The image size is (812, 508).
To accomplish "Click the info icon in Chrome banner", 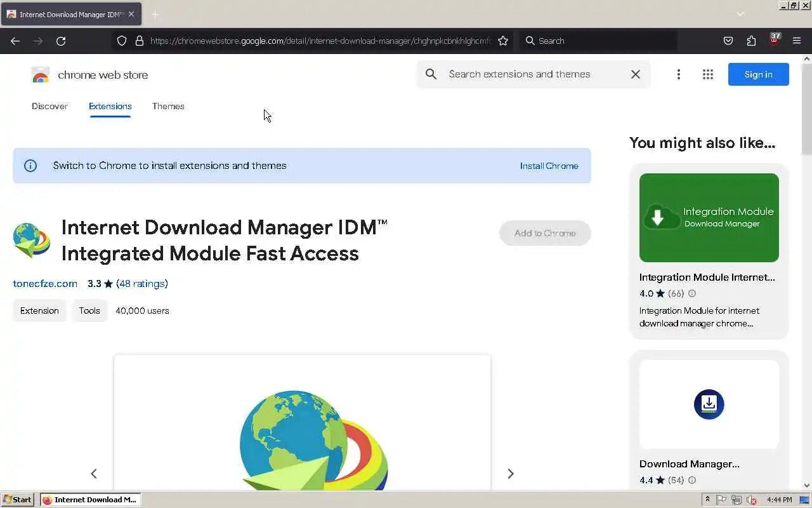I will point(30,166).
